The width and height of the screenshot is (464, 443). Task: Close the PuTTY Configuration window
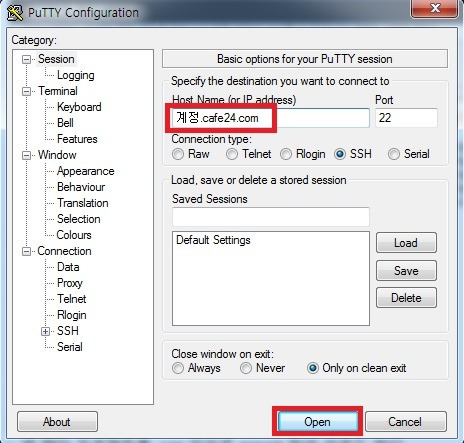[x=435, y=8]
